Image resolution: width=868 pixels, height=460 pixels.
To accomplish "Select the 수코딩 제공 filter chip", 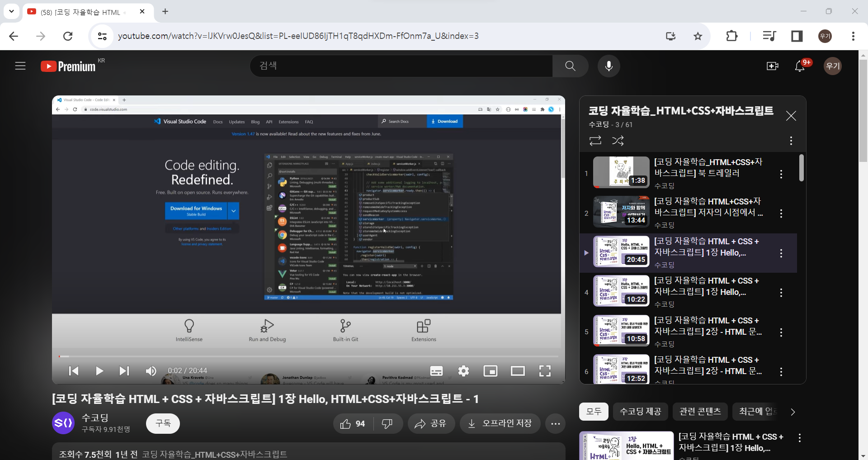I will pyautogui.click(x=640, y=412).
